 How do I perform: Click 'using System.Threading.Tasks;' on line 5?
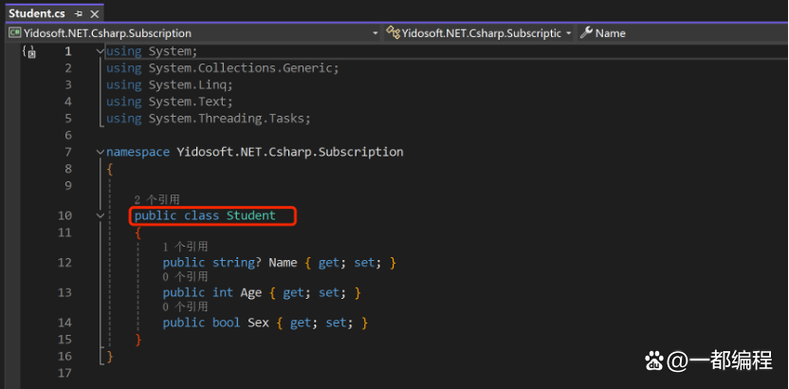208,118
